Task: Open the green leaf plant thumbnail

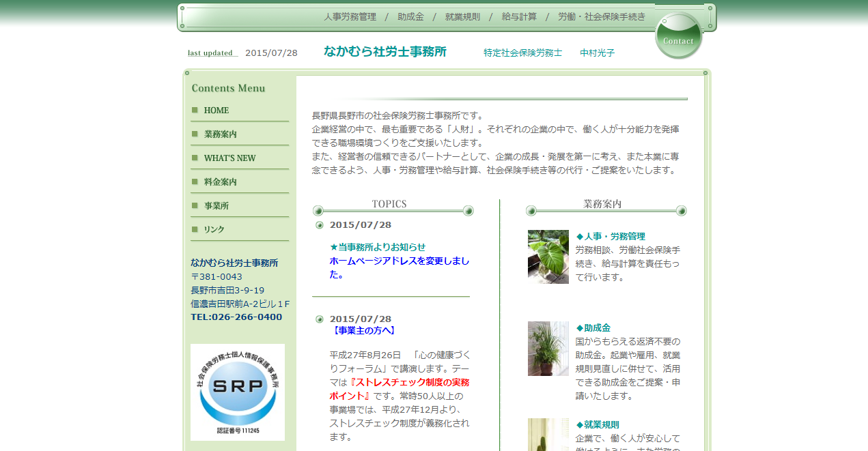Action: (548, 257)
